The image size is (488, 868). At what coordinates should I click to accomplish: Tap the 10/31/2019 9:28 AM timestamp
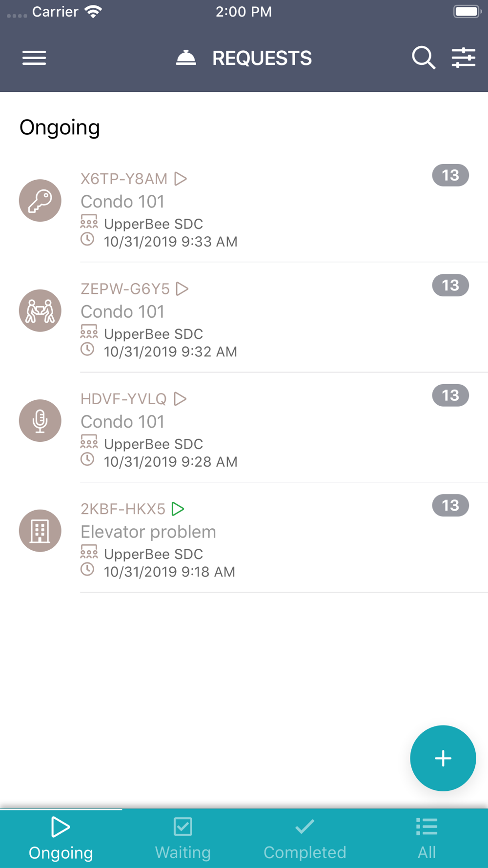tap(170, 462)
